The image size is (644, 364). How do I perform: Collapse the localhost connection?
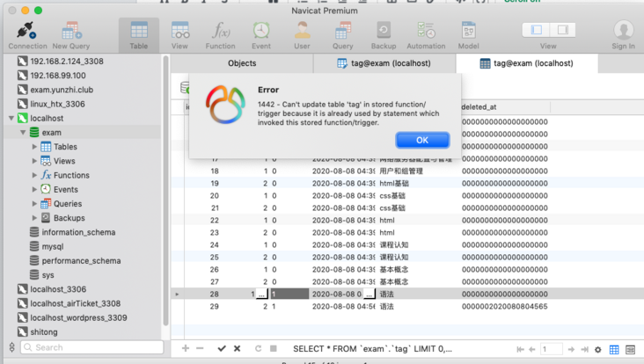(11, 118)
